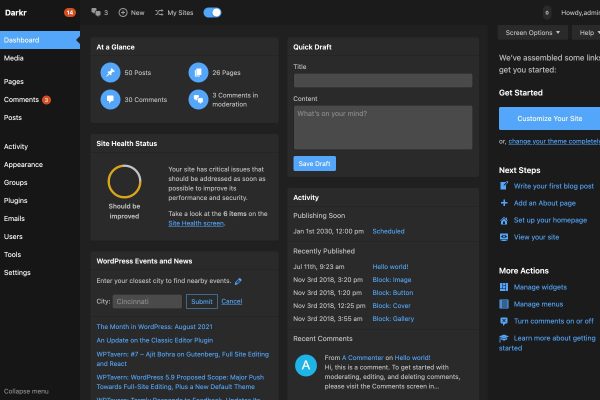Click Collapse menu
The image size is (600, 400).
click(x=26, y=391)
